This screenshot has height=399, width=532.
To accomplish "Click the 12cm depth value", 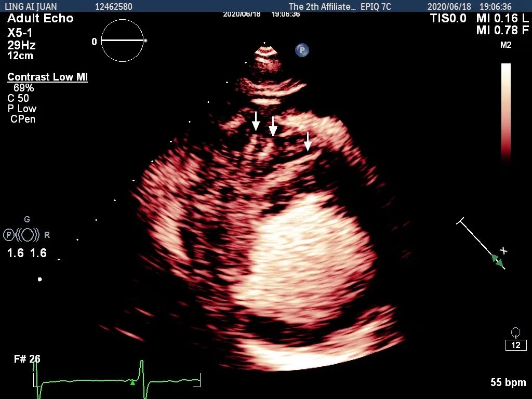I will coord(20,56).
